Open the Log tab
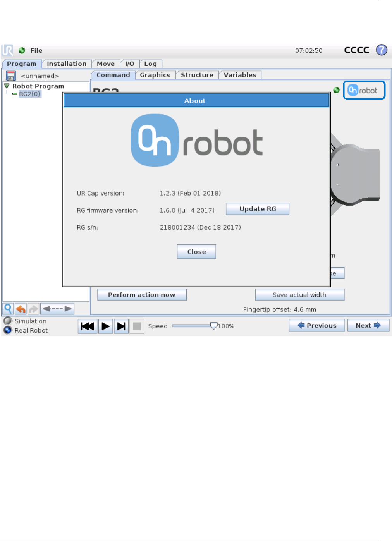 point(150,64)
